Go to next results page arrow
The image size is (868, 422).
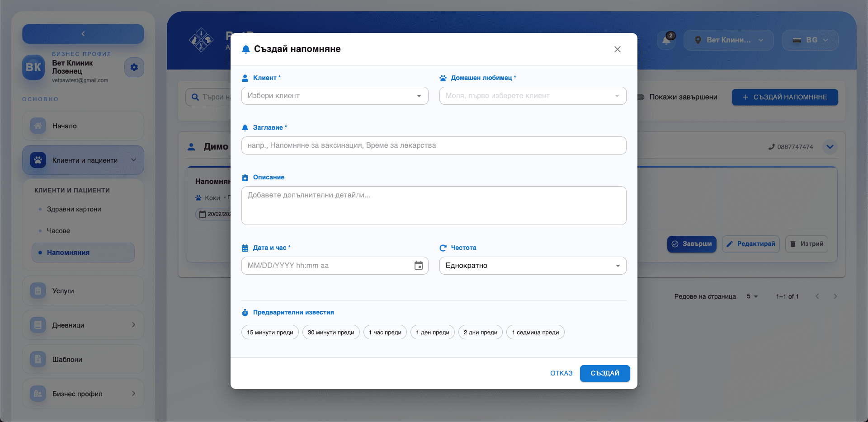tap(835, 296)
